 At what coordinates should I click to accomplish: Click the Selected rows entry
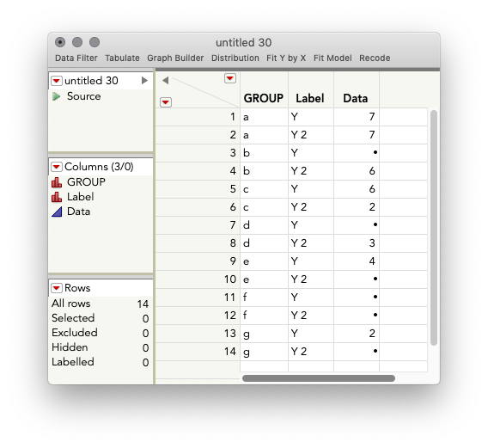point(101,318)
